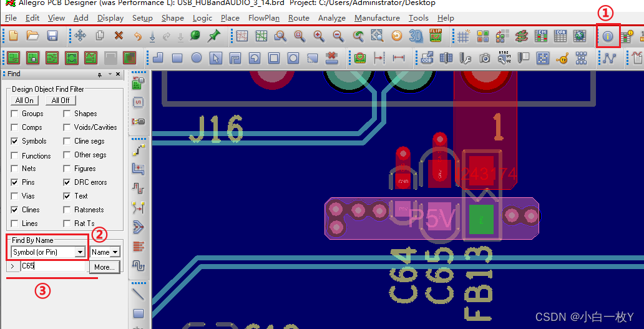
Task: Click the red X Delete icon
Action: (119, 36)
